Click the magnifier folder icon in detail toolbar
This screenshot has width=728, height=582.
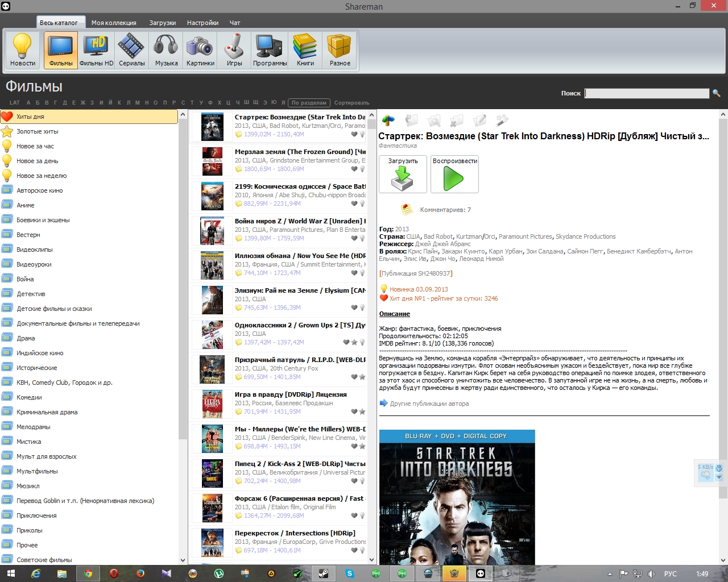[x=434, y=120]
